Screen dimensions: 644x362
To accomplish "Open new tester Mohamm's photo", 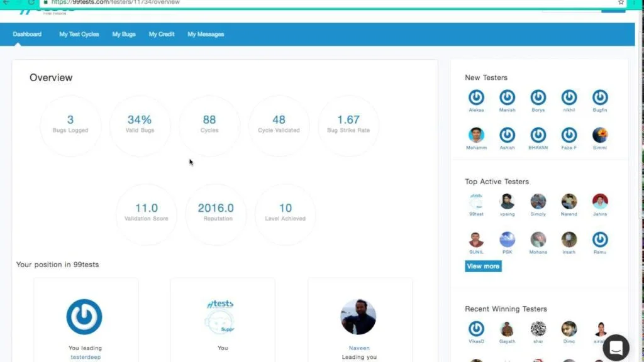I will coord(476,135).
